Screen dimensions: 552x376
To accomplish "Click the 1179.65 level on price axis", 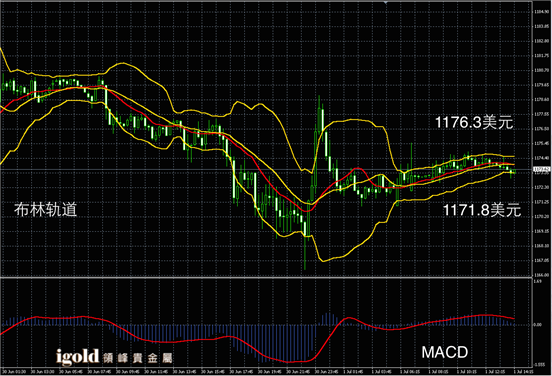I will (x=540, y=85).
